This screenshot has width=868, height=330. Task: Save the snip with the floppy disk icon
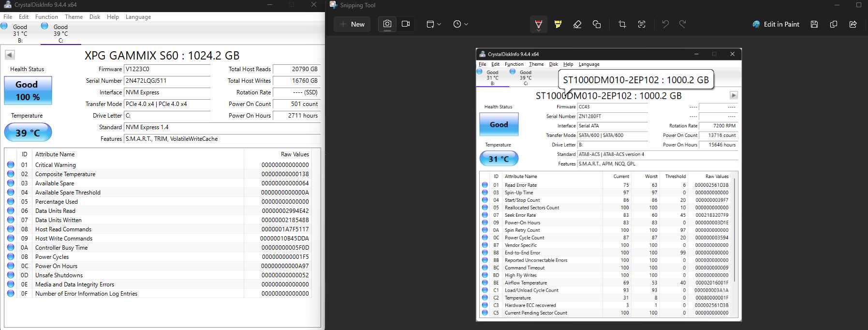814,24
